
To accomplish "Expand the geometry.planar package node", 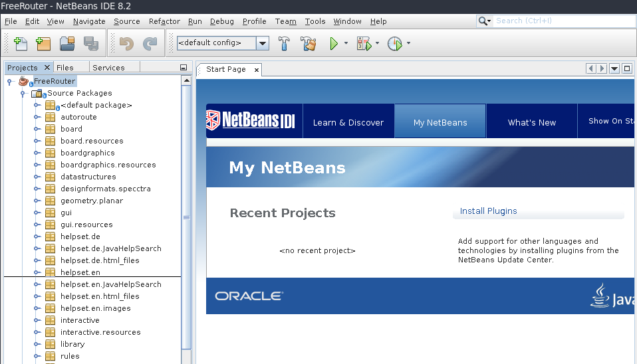I will pos(37,201).
